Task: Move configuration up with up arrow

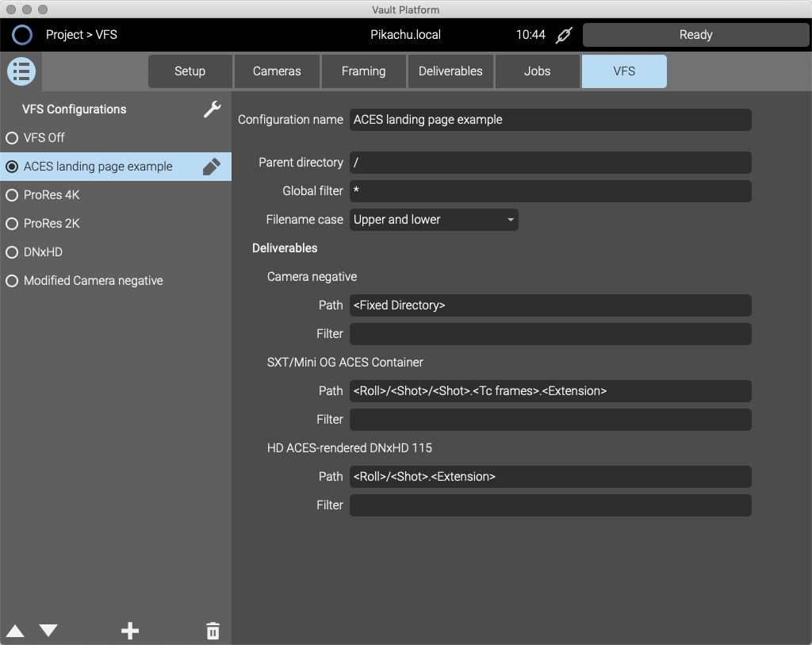Action: [15, 631]
